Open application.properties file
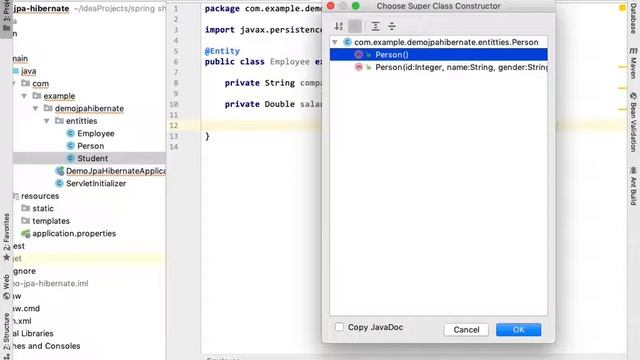The width and height of the screenshot is (640, 360). tap(74, 233)
